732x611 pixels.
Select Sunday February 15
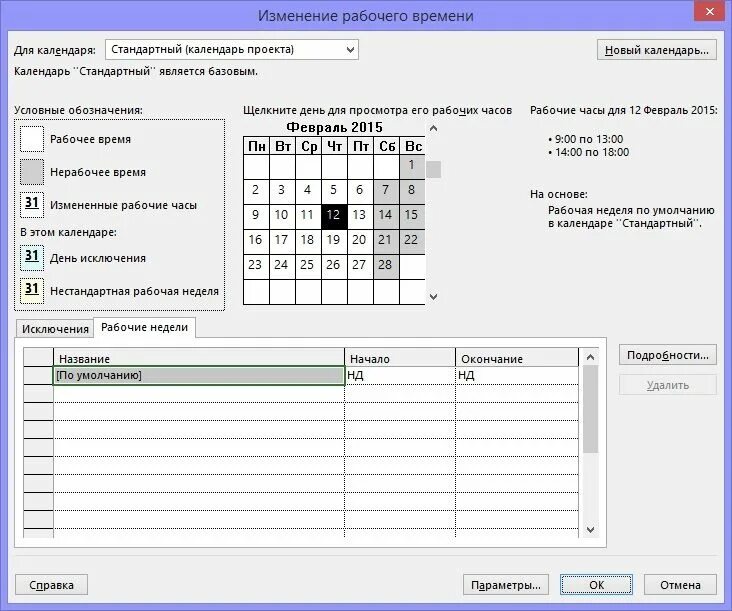(x=412, y=215)
